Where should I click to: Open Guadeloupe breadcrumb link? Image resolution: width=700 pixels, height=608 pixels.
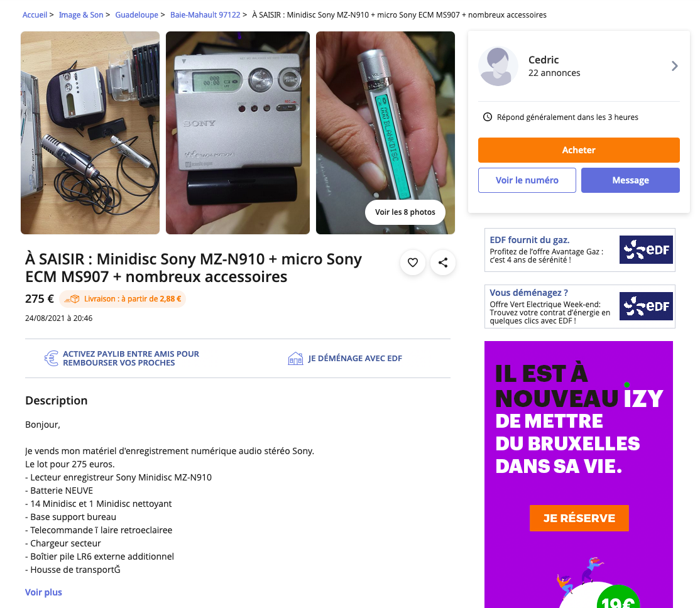pos(136,14)
